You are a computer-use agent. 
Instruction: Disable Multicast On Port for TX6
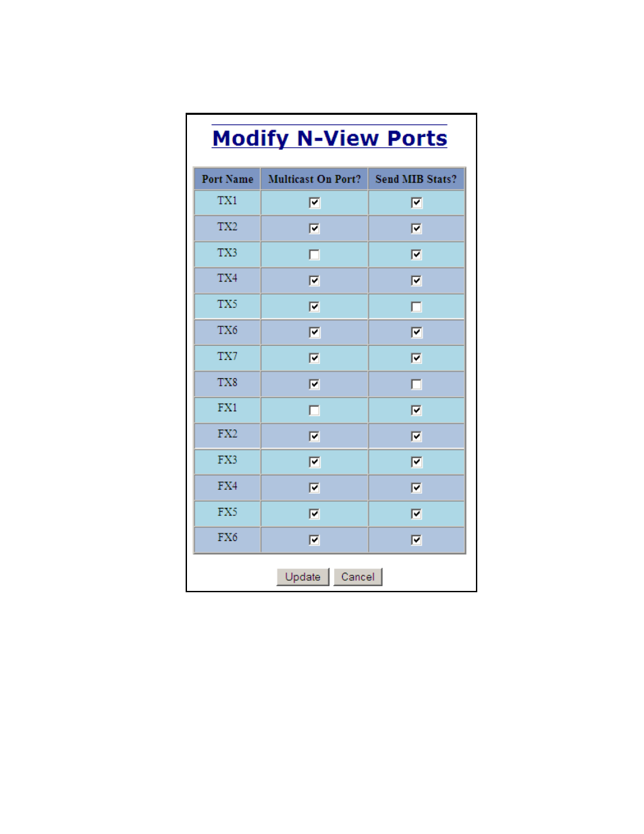click(314, 332)
